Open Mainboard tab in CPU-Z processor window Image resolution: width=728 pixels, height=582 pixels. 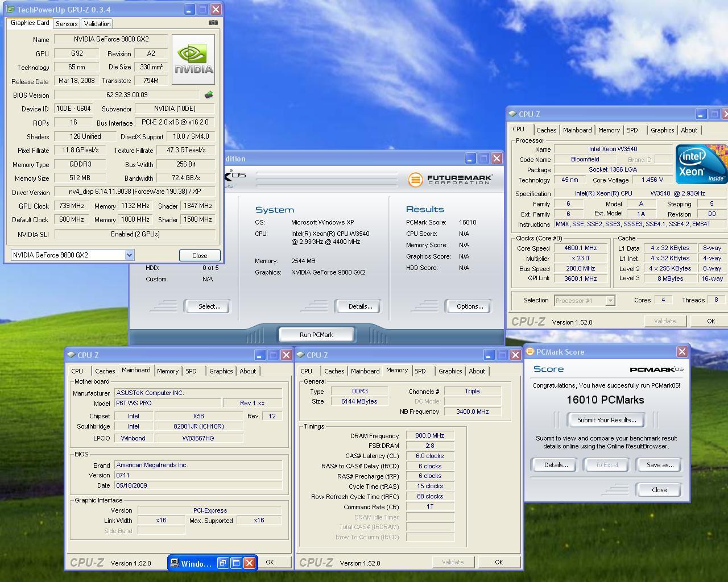tap(577, 130)
